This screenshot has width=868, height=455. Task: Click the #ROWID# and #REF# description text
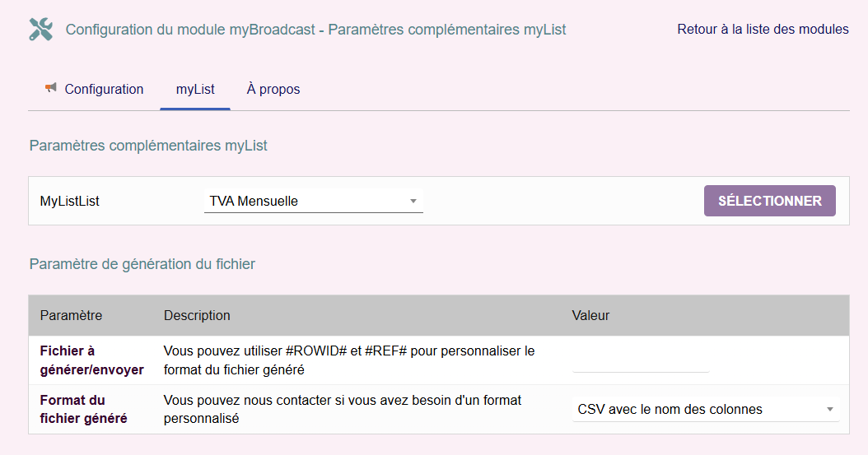coord(349,360)
